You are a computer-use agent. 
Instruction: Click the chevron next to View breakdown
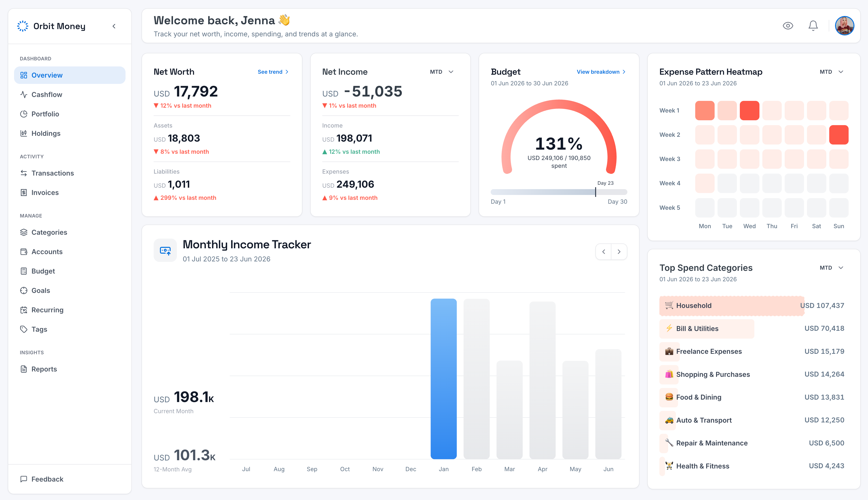[624, 72]
